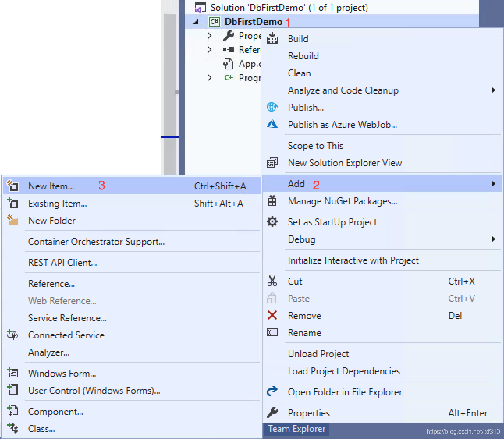Select the New Folder icon
Viewport: 504px width, 439px height.
[x=12, y=220]
